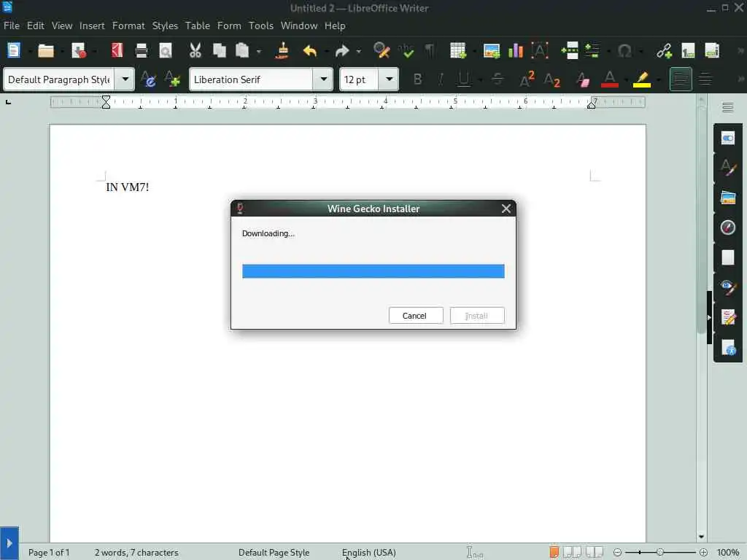Center the paragraph horizontally
The height and width of the screenshot is (560, 747).
coord(705,79)
